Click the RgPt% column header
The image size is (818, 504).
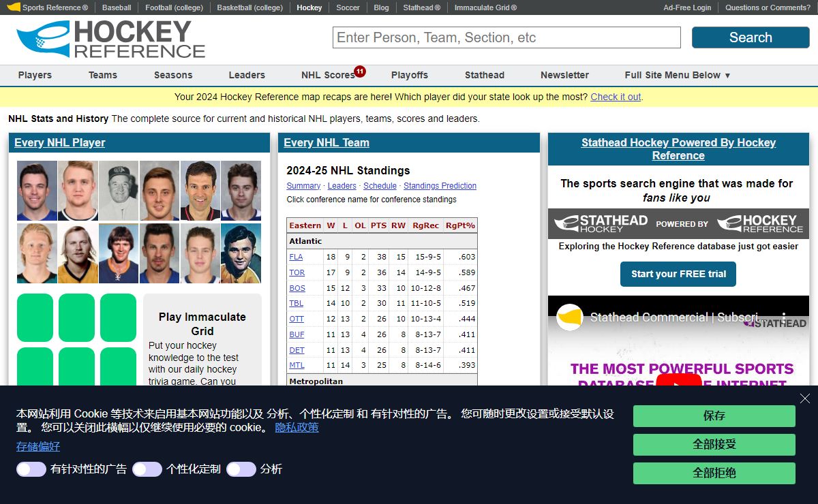point(460,225)
